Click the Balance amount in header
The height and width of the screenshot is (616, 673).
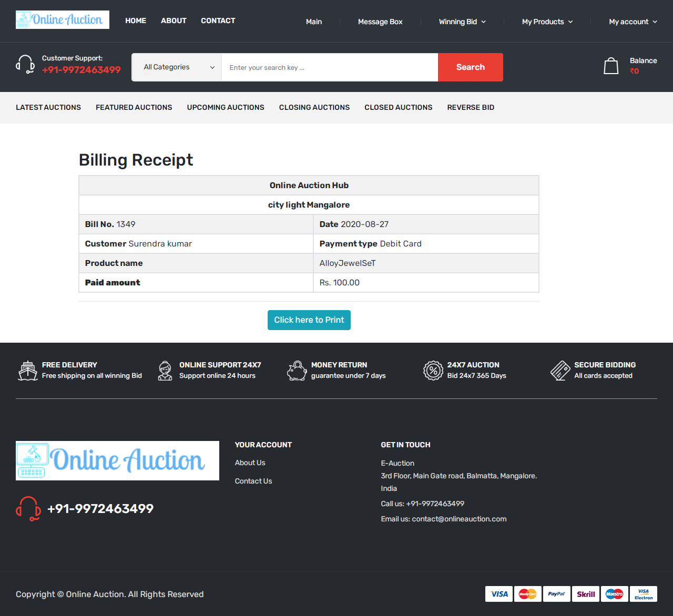(x=635, y=71)
